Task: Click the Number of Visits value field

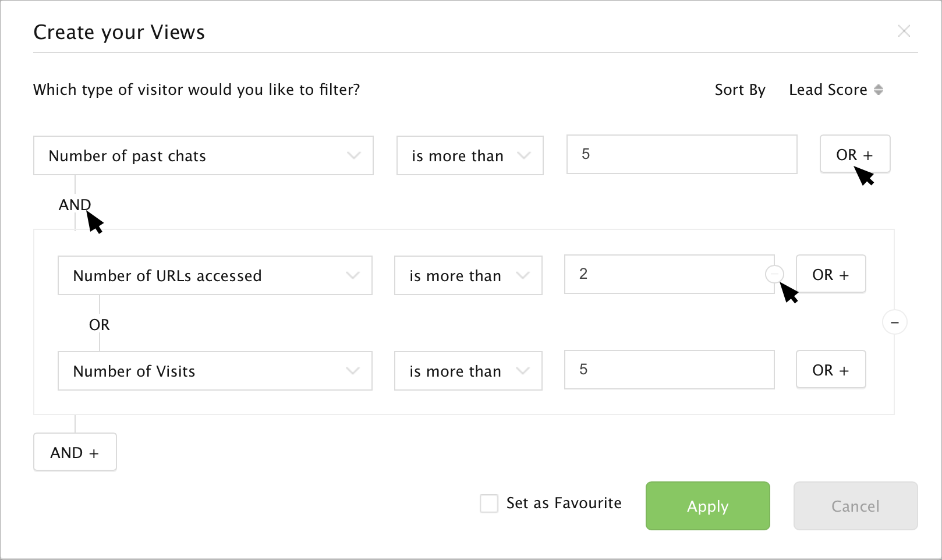Action: (669, 370)
